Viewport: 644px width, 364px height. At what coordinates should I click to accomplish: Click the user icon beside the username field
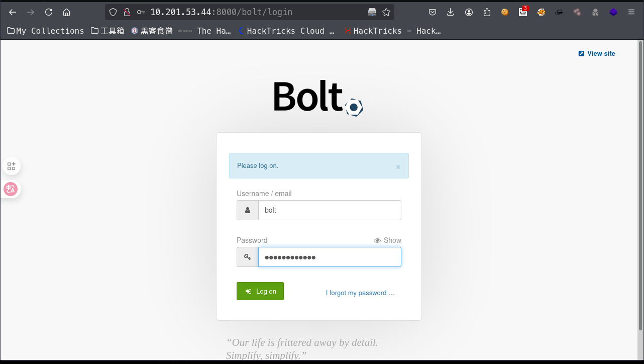pyautogui.click(x=248, y=210)
